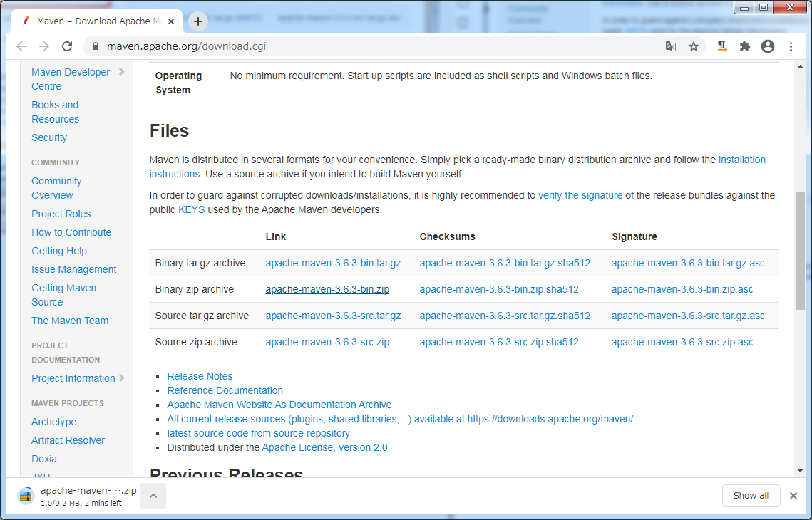Open the Extensions puzzle menu
Image resolution: width=812 pixels, height=520 pixels.
coord(745,46)
